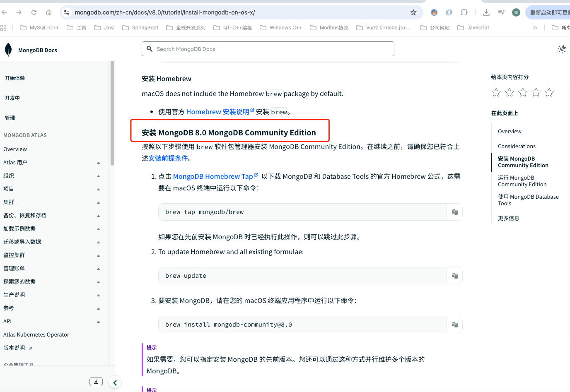The image size is (570, 392).
Task: Bookmark this page with star icon
Action: pos(413,12)
